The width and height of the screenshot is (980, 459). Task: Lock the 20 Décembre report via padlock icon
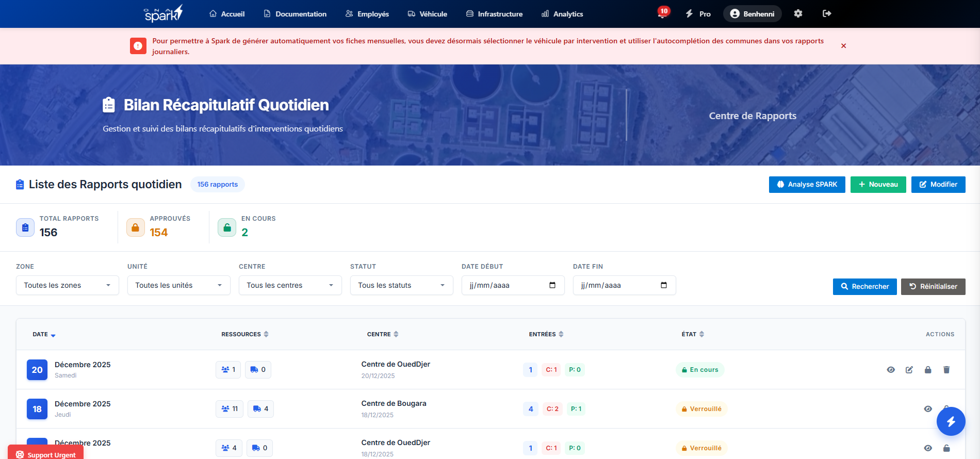(x=928, y=370)
